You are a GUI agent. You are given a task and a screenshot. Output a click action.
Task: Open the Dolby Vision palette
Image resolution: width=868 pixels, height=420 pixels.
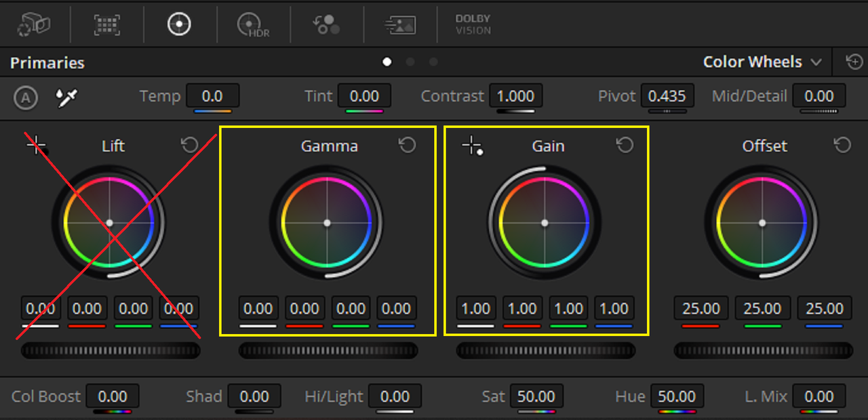(x=473, y=24)
